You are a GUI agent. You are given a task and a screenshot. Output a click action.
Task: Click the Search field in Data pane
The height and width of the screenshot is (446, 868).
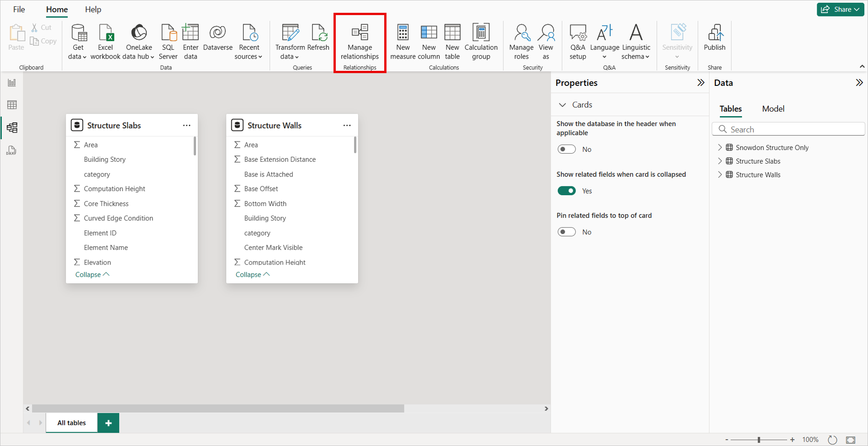pos(789,129)
